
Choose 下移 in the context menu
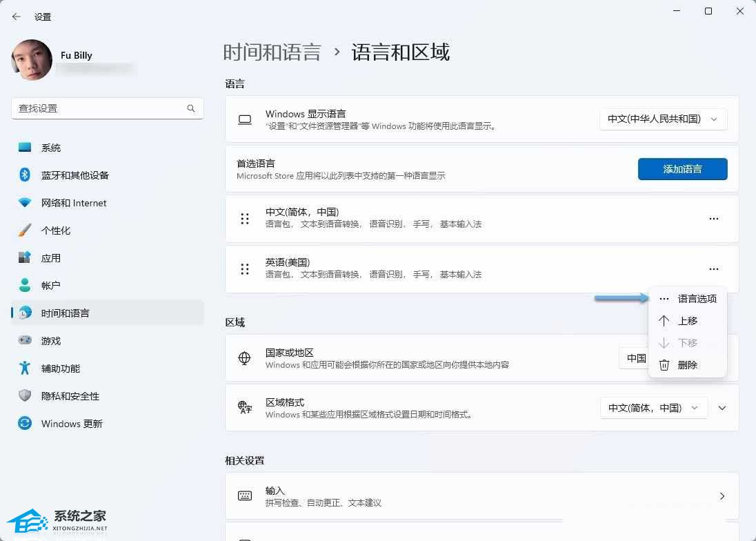pyautogui.click(x=688, y=343)
